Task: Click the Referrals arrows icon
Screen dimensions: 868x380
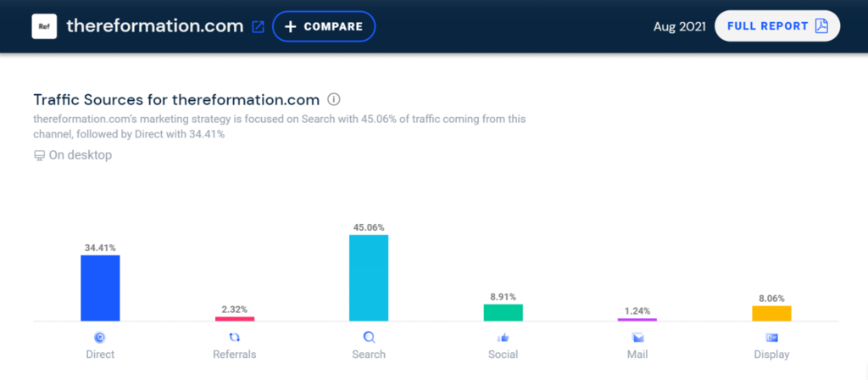Action: pos(234,337)
